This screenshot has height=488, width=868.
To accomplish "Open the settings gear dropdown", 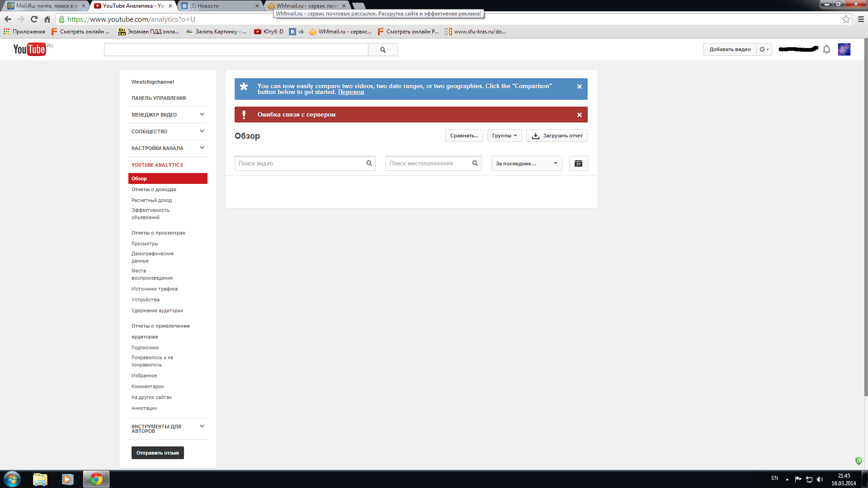I will pyautogui.click(x=764, y=49).
